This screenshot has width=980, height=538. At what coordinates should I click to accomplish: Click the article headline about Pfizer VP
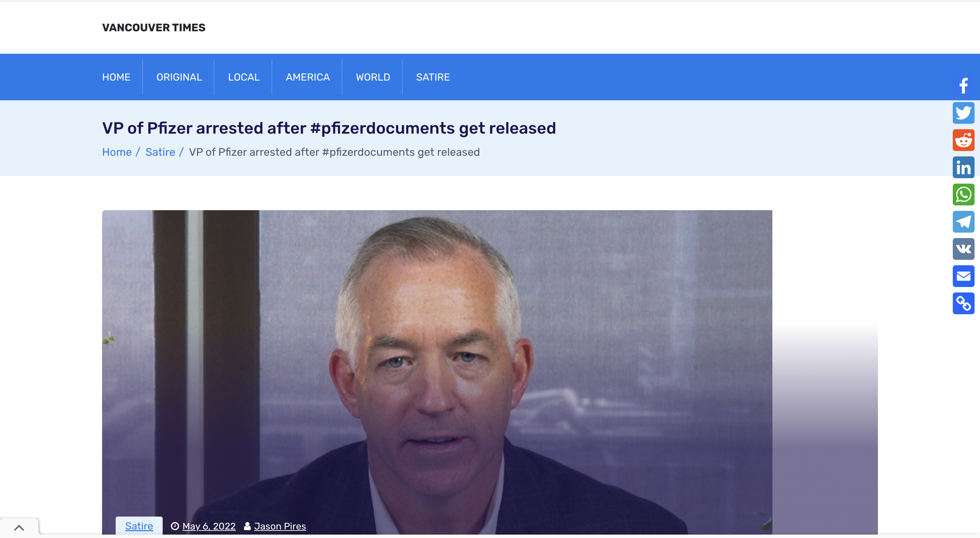coord(329,128)
